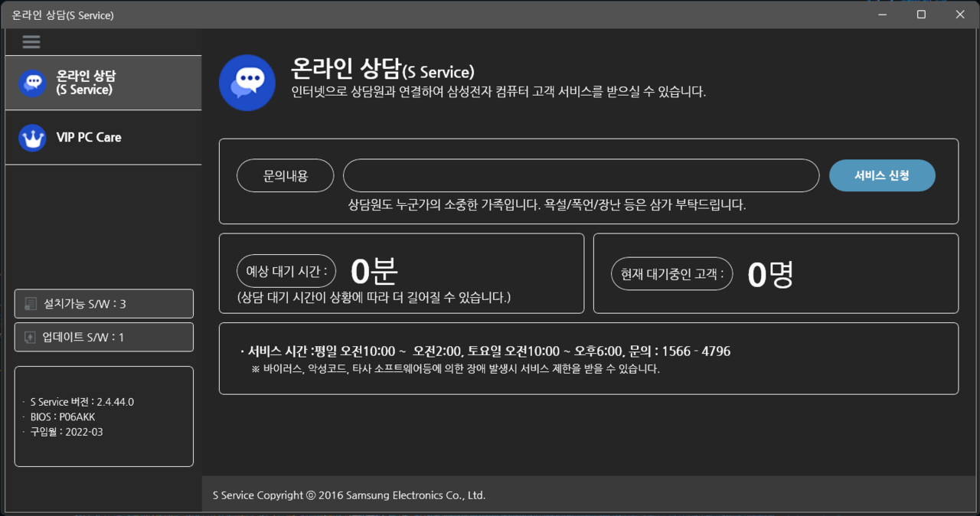Click the S Service 버전 info panel

click(103, 416)
